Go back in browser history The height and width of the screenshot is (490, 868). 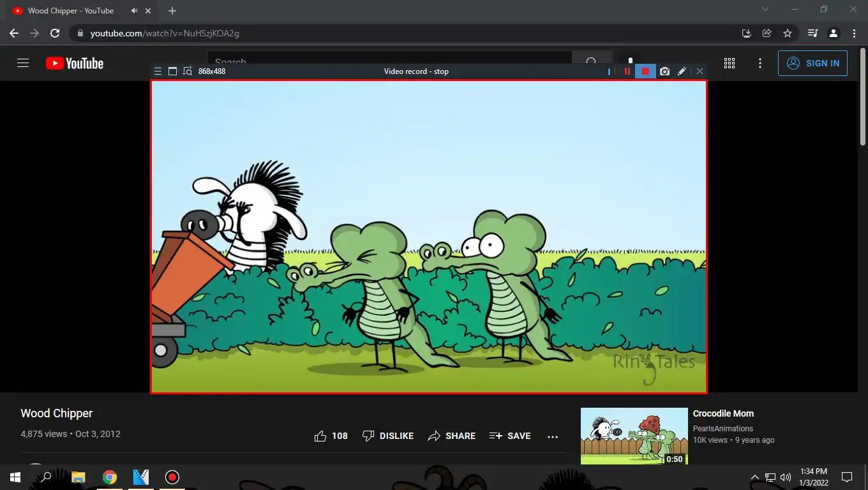14,33
